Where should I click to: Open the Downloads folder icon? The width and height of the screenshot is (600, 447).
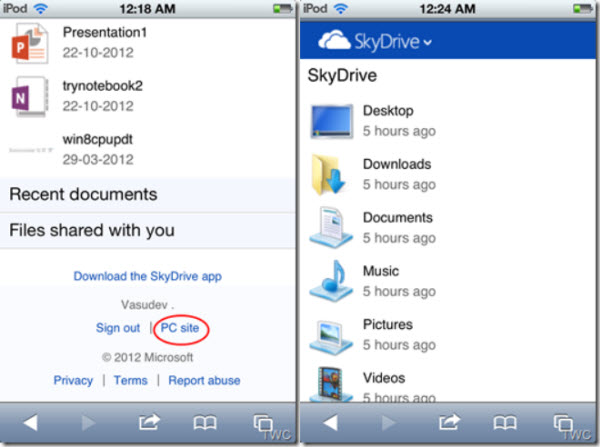(x=329, y=175)
